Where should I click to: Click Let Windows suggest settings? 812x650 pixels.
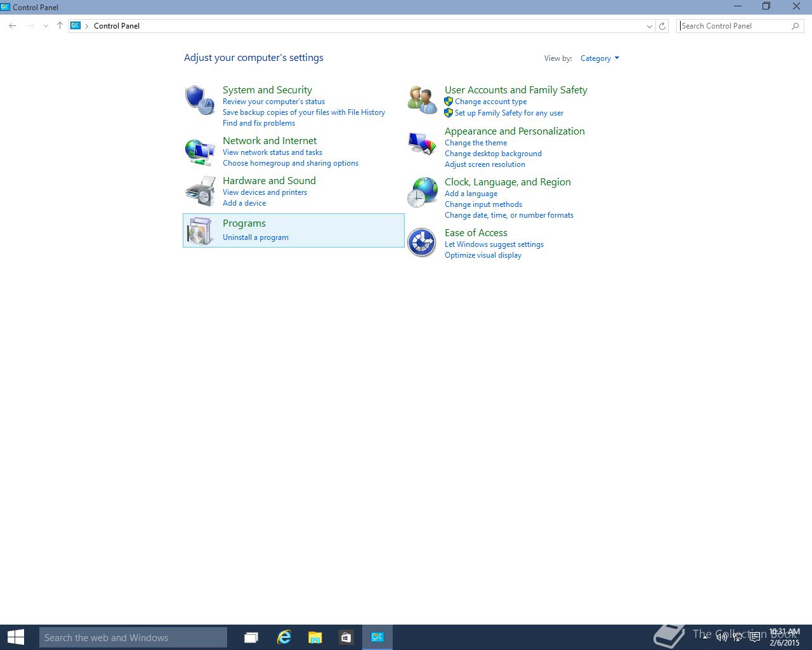(x=494, y=244)
